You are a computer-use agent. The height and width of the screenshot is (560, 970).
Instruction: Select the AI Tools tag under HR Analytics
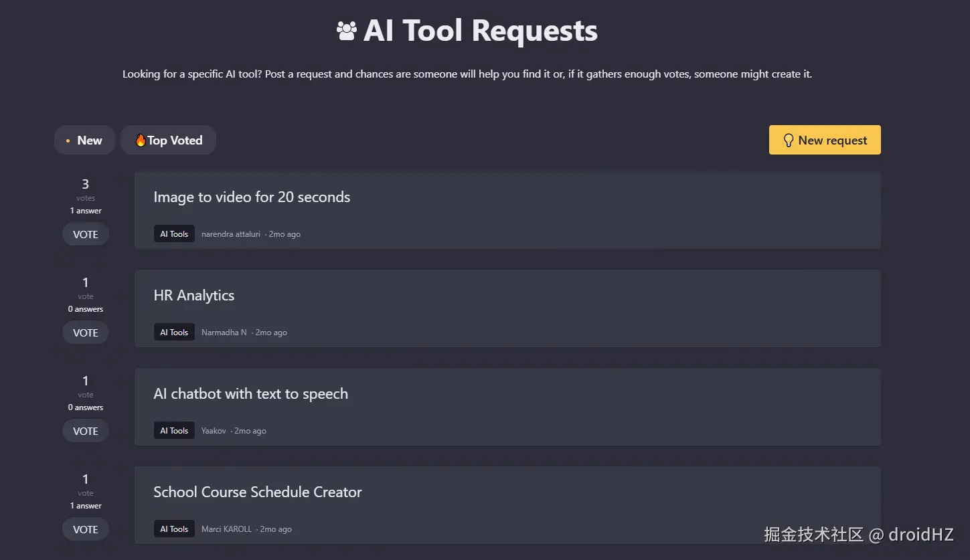(x=174, y=333)
